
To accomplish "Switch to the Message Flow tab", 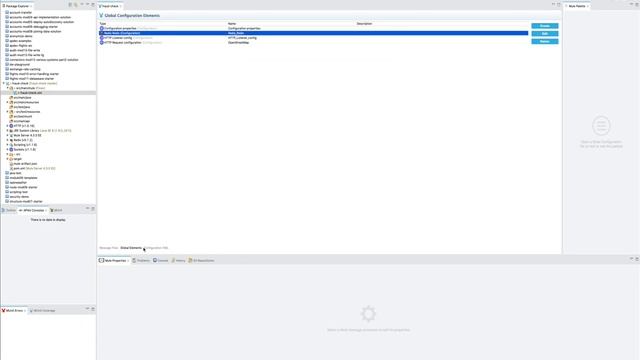I will point(109,248).
